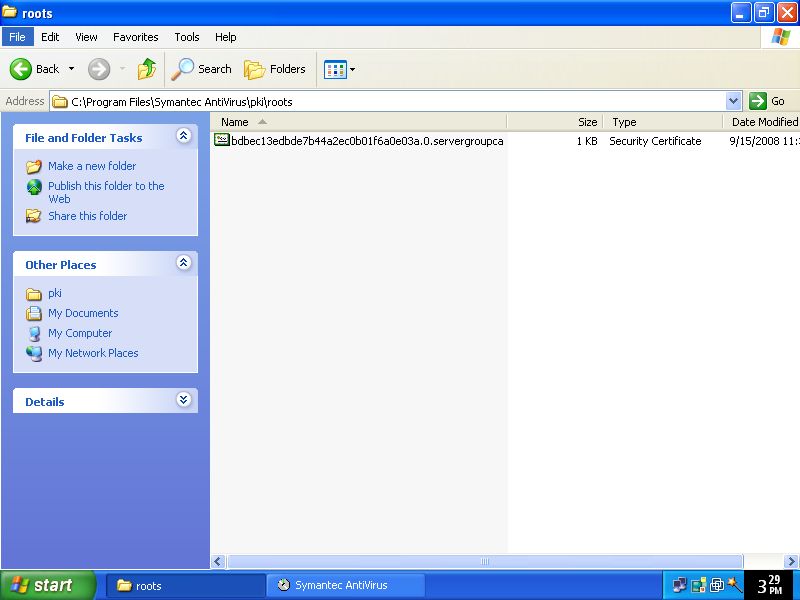Click the 9/15/2008 date modified cell

tap(764, 141)
